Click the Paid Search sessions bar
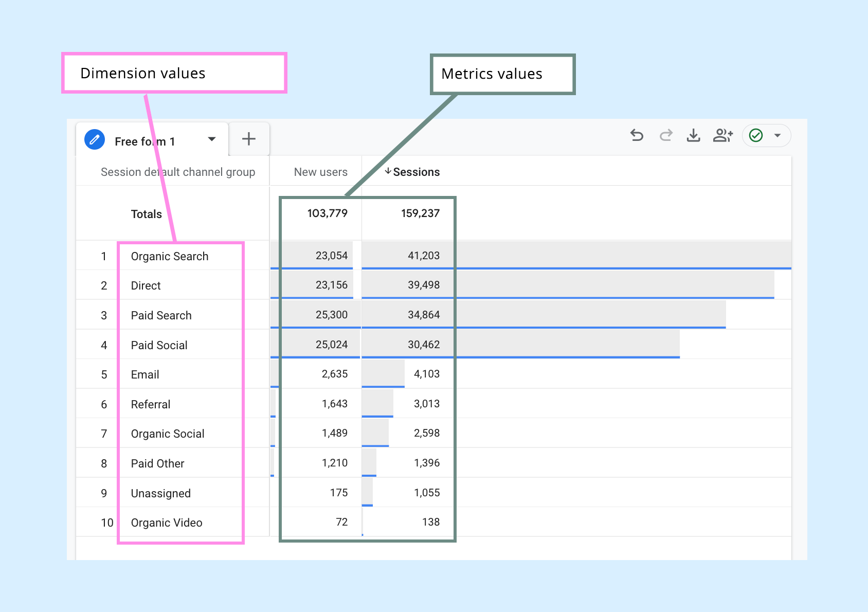Screen dimensions: 868x612 [x=540, y=314]
